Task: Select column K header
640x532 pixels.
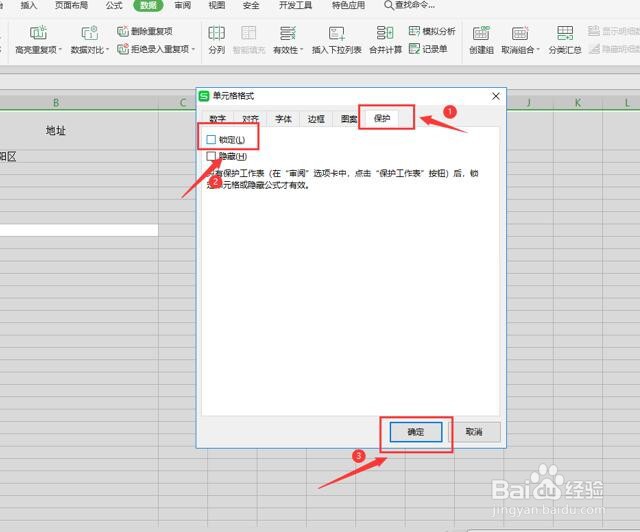Action: (578, 103)
